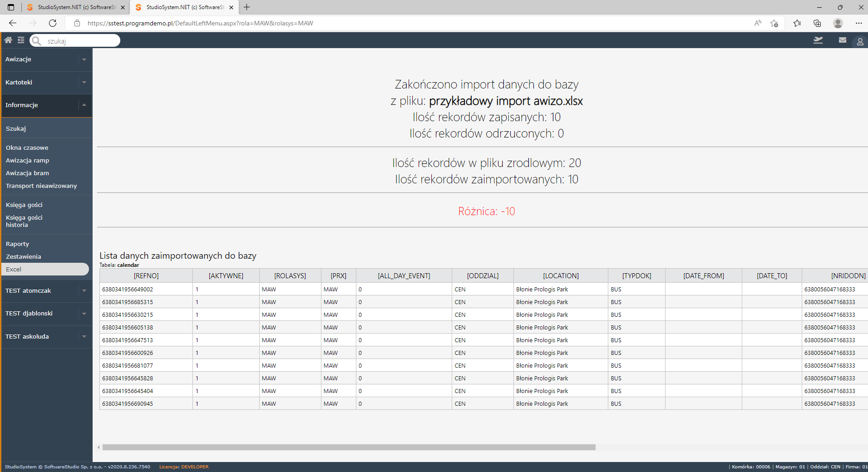Open Okna czasowe menu item
This screenshot has height=472, width=868.
(27, 147)
